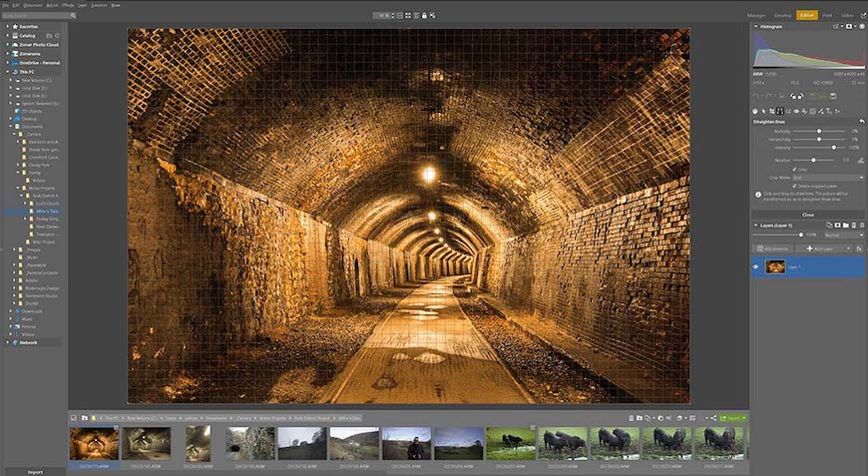Click the lock icon in the top toolbar
The height and width of the screenshot is (476, 868).
(x=424, y=16)
